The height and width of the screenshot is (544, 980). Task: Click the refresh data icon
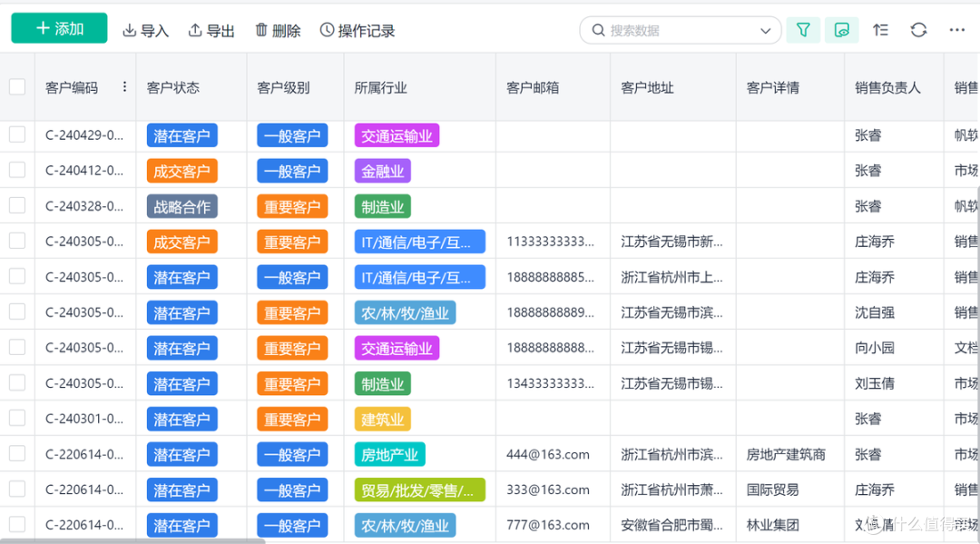pos(918,30)
